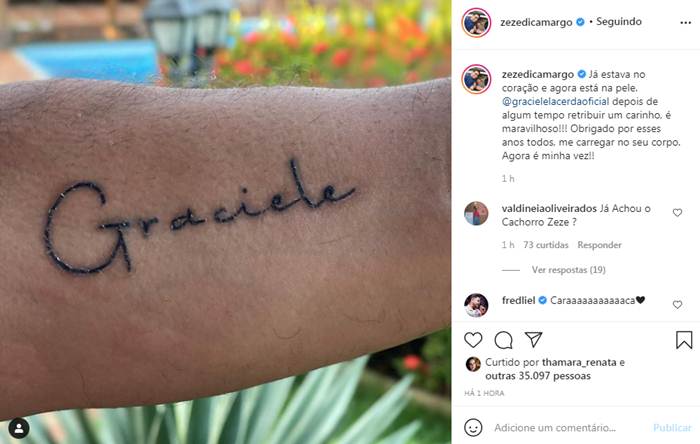Open emoji picker smiley icon
Image resolution: width=700 pixels, height=444 pixels.
473,427
